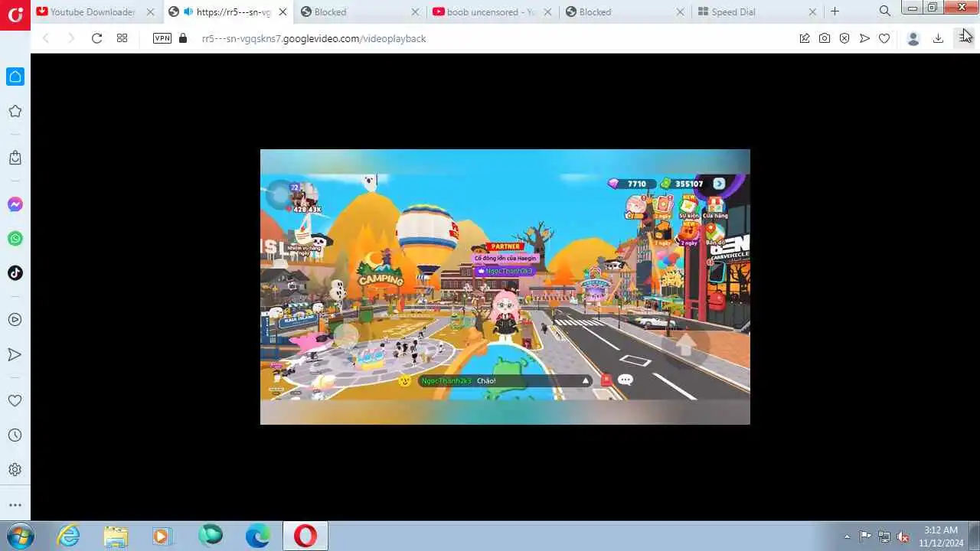The width and height of the screenshot is (980, 551).
Task: Open sidebar Home icon
Action: pos(15,77)
